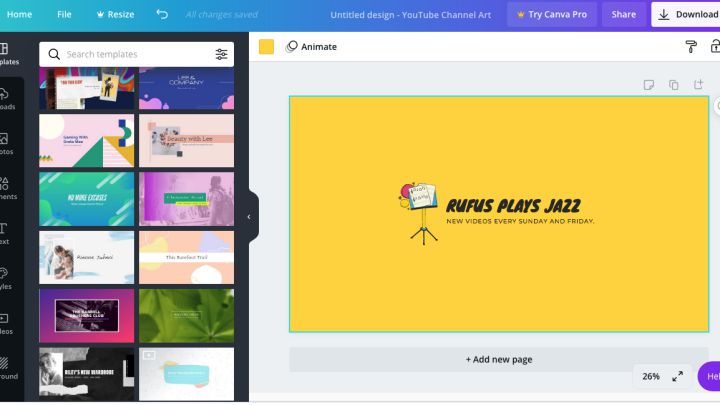This screenshot has width=720, height=405.
Task: Click the lock icon in the toolbar
Action: click(x=715, y=46)
